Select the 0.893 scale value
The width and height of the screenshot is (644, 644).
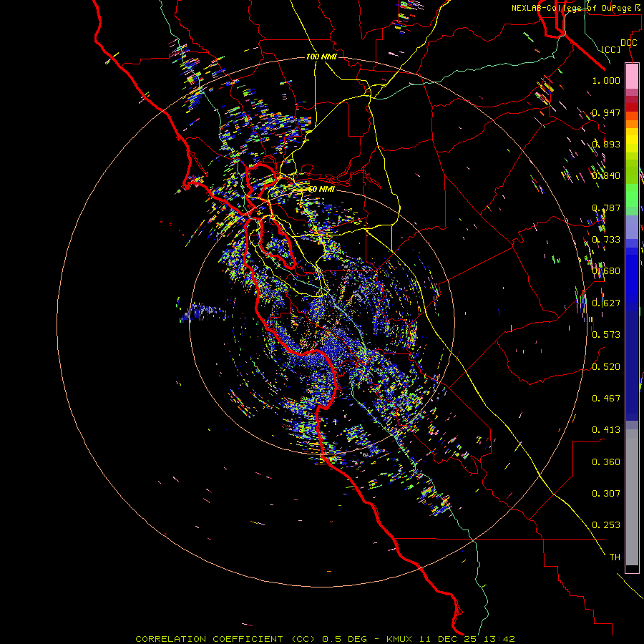(606, 144)
